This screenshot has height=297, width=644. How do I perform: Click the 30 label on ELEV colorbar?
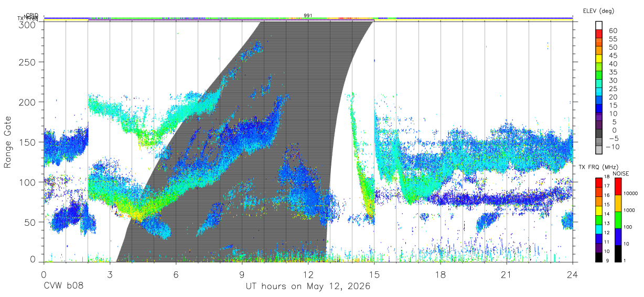(x=613, y=80)
